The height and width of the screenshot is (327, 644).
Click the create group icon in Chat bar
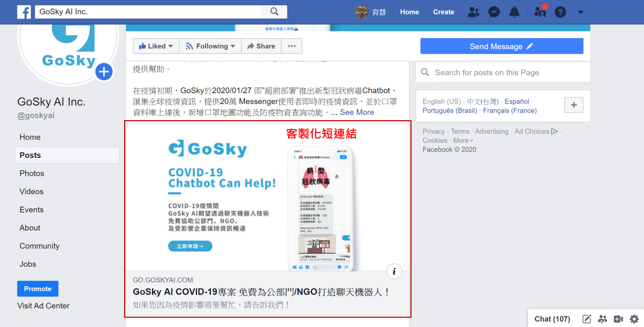pos(603,319)
